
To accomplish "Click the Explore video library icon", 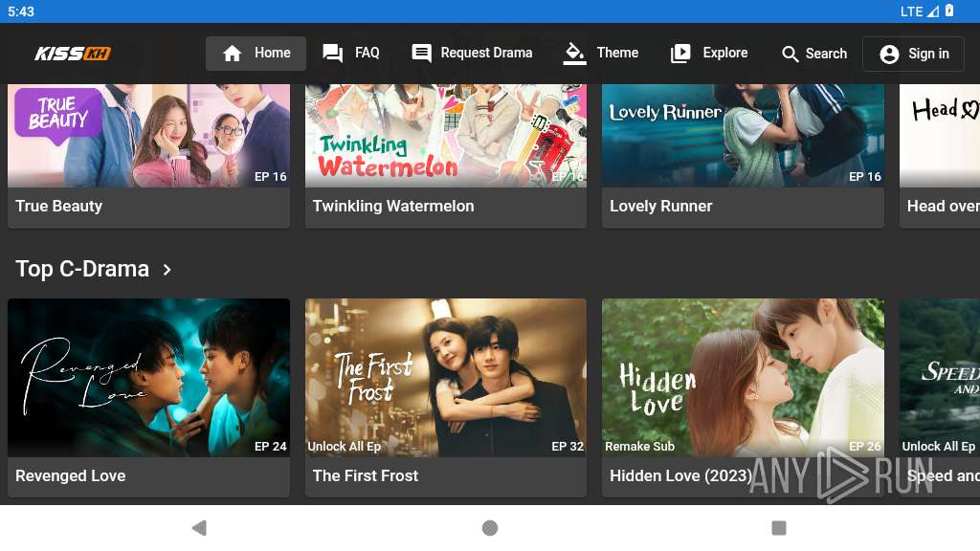I will tap(680, 54).
